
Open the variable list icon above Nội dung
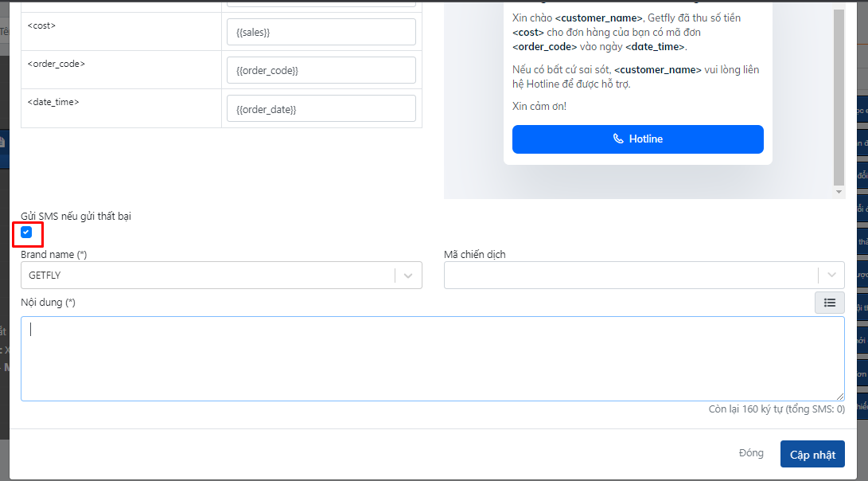click(x=829, y=303)
